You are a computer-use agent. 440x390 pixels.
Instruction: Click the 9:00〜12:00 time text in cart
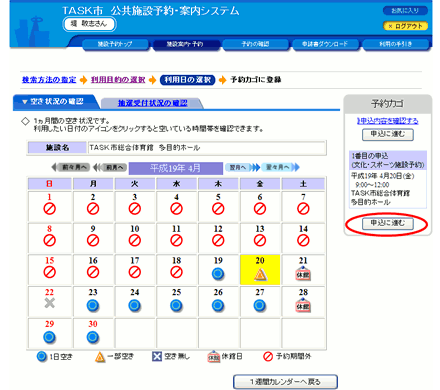(372, 184)
